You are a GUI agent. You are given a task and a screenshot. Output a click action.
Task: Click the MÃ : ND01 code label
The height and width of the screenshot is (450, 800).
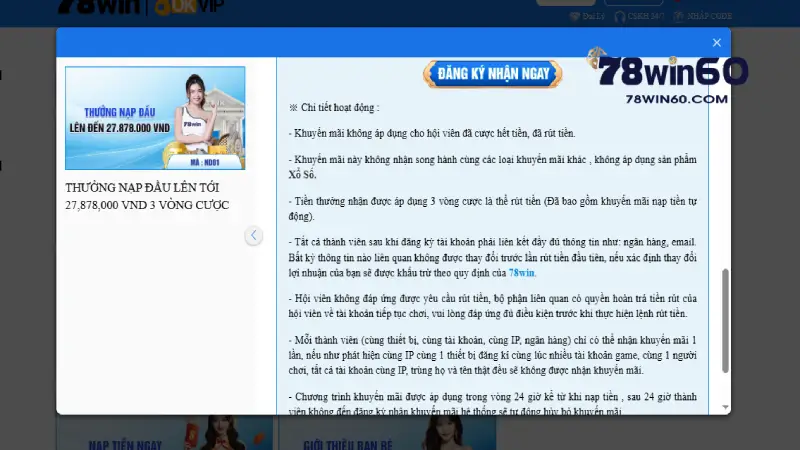[x=205, y=162]
